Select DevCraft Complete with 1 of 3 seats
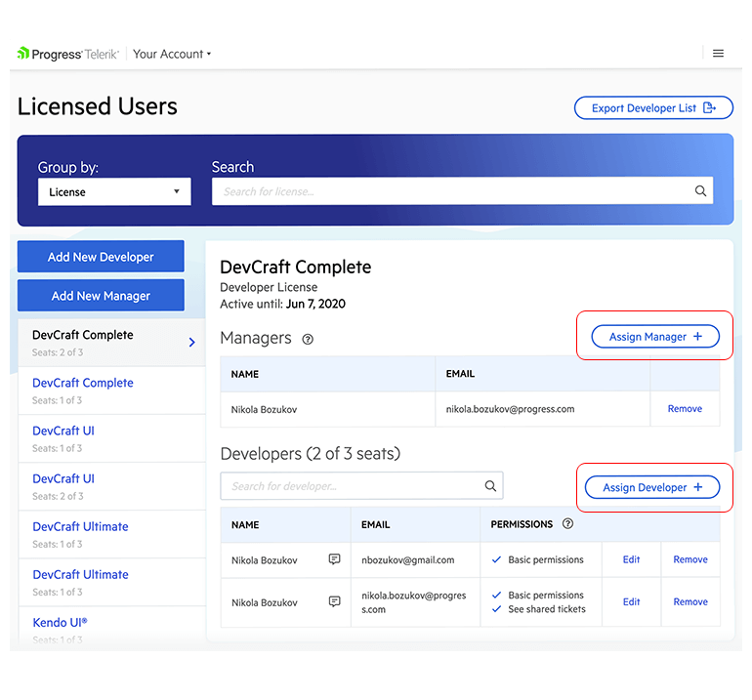Viewport: 752px width, 700px height. tap(111, 391)
